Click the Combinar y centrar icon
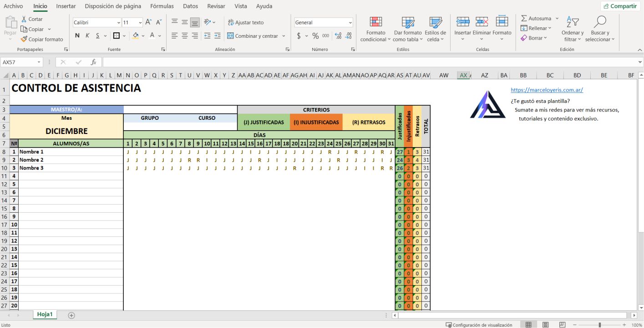The height and width of the screenshot is (328, 644). (x=230, y=36)
